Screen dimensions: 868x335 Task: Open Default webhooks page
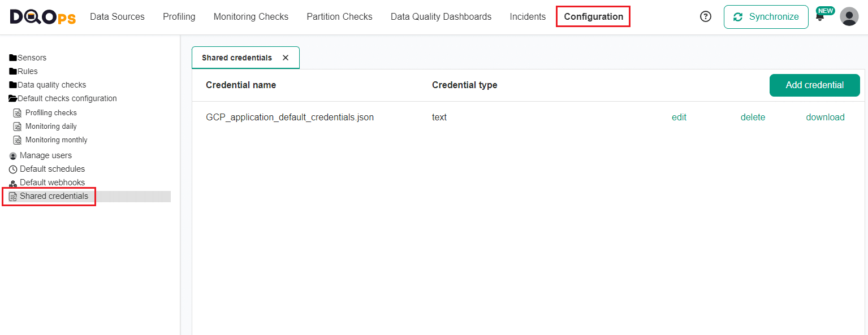coord(53,182)
